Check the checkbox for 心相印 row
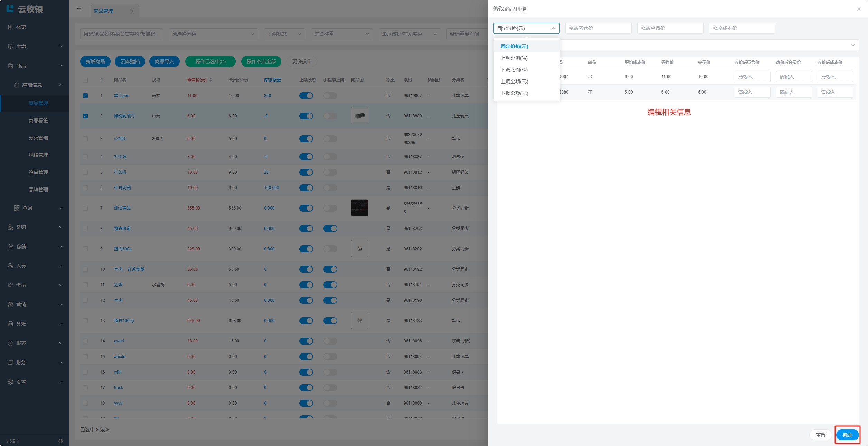The height and width of the screenshot is (446, 868). [85, 139]
